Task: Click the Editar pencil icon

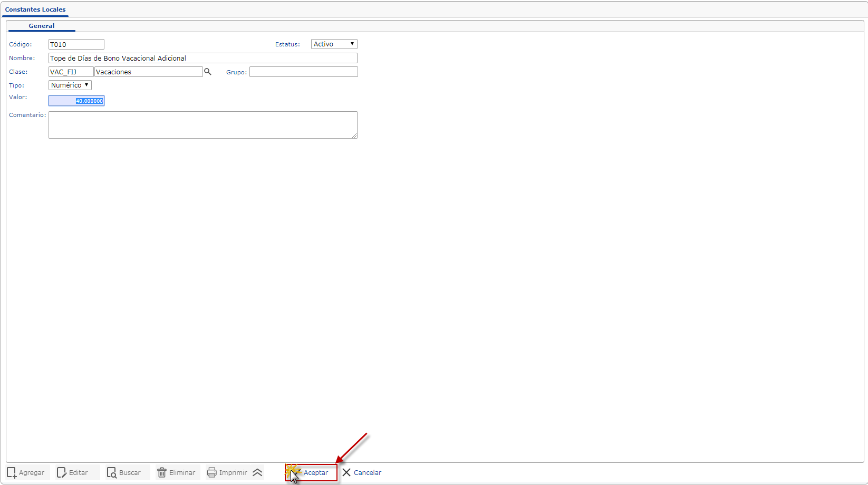Action: point(62,473)
